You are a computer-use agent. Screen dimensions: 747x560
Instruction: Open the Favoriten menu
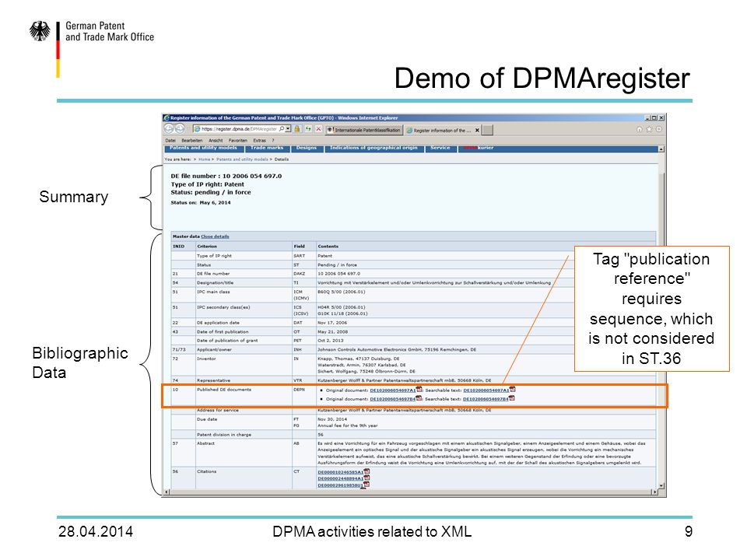click(x=238, y=141)
